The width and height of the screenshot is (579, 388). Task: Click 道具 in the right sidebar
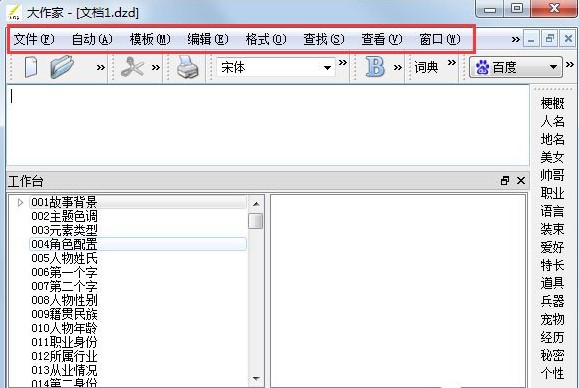(x=552, y=283)
